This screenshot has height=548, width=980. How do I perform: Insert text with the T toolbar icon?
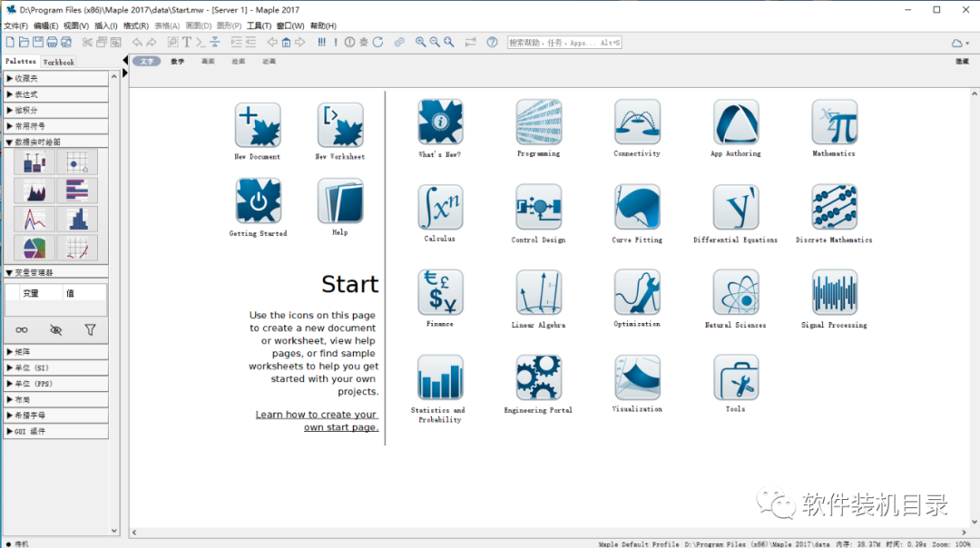point(186,43)
